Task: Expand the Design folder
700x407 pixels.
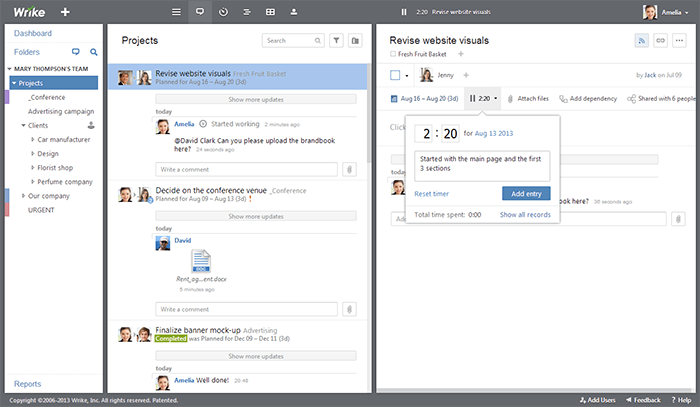Action: click(x=33, y=154)
